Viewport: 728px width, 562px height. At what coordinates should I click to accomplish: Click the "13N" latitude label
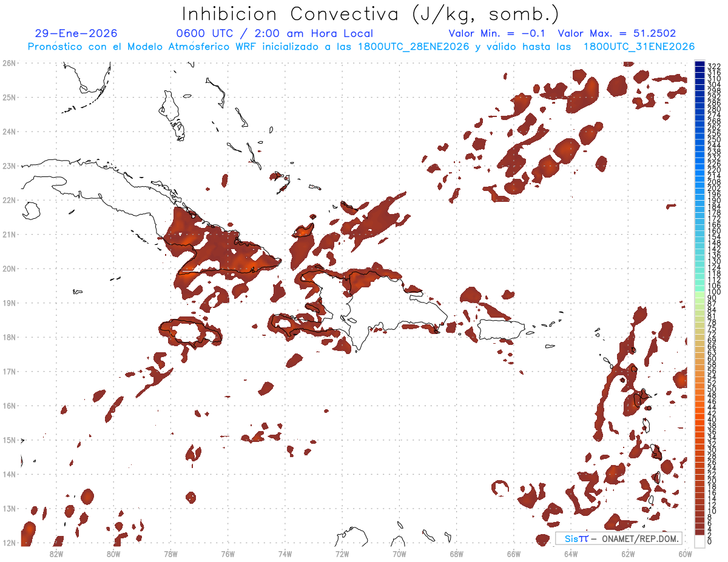click(9, 508)
